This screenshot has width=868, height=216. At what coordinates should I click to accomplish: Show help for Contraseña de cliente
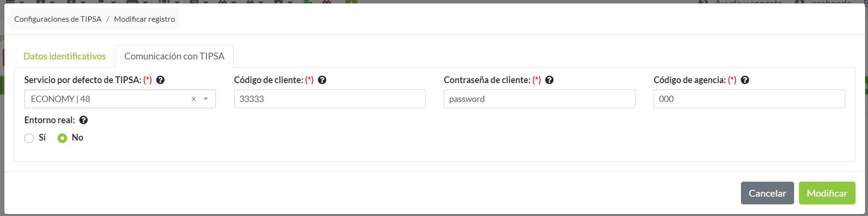click(549, 80)
